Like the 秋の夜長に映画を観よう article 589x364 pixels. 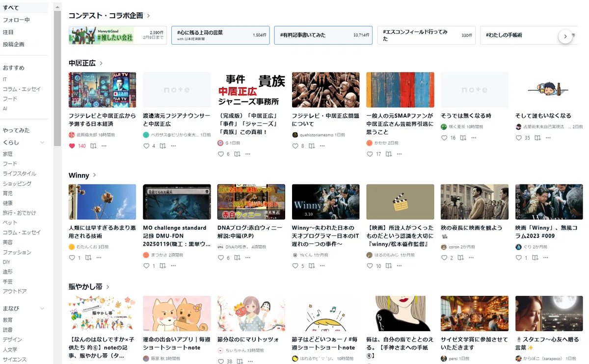[444, 258]
